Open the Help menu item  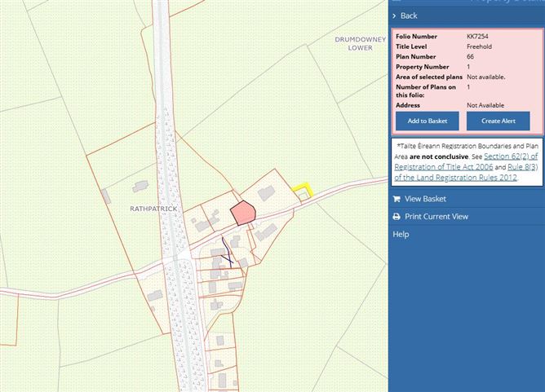(x=401, y=235)
